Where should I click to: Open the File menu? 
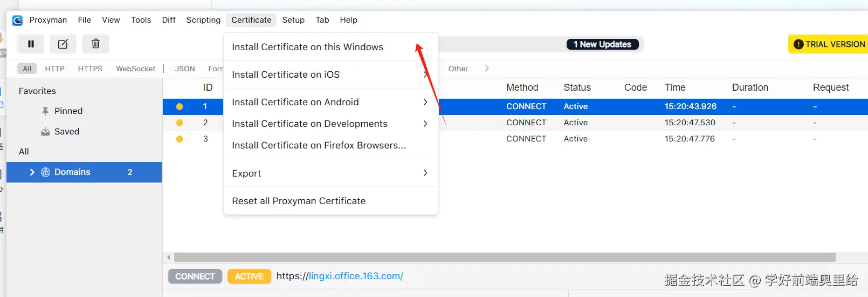[x=84, y=20]
